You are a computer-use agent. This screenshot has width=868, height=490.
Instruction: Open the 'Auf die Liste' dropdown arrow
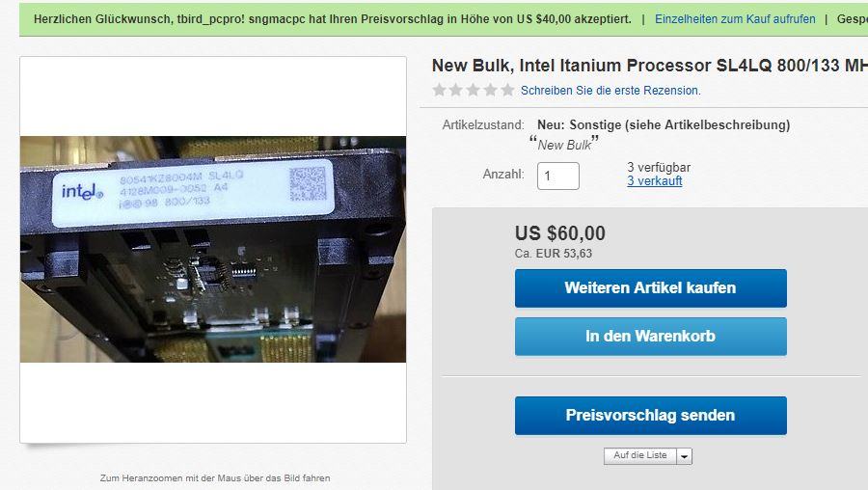[x=685, y=456]
